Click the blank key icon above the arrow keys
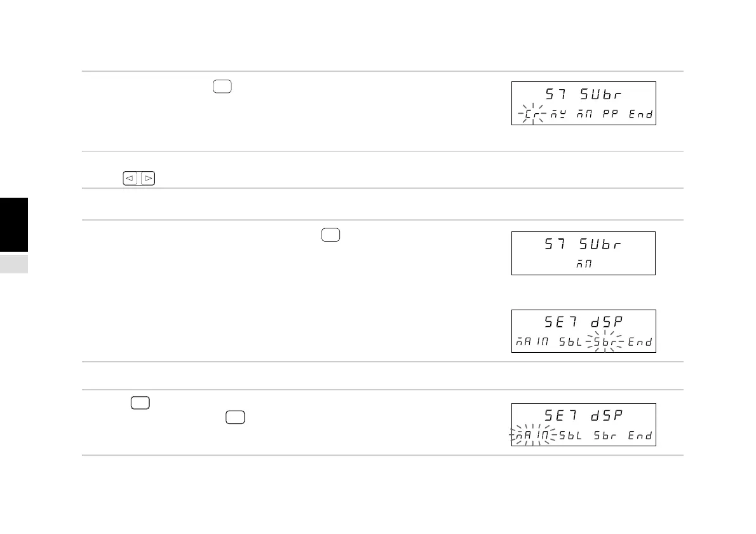This screenshot has width=756, height=534. click(222, 87)
